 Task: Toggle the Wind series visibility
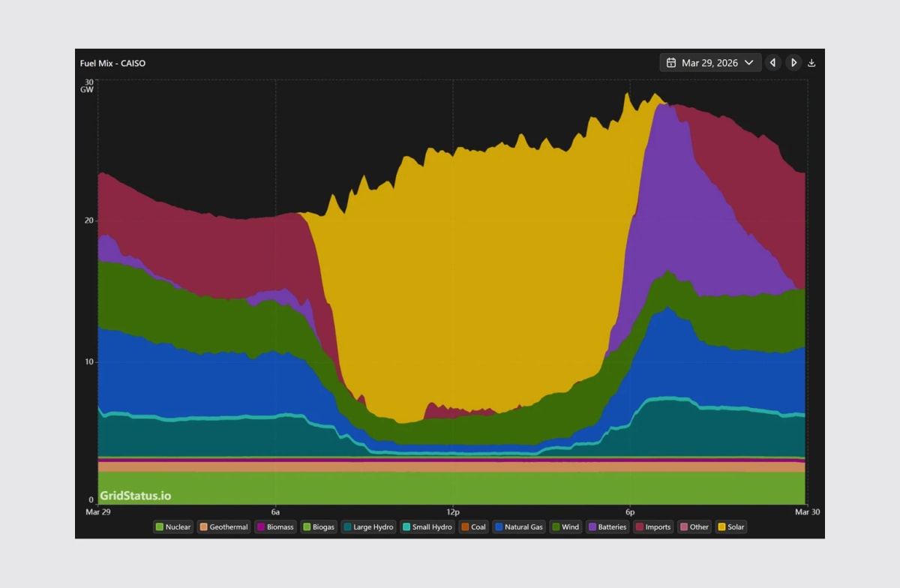point(565,526)
